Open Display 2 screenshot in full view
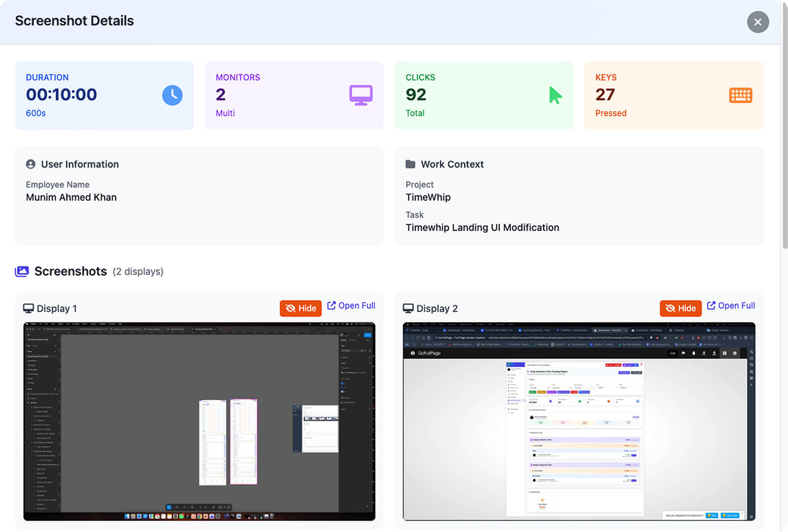 click(x=731, y=306)
